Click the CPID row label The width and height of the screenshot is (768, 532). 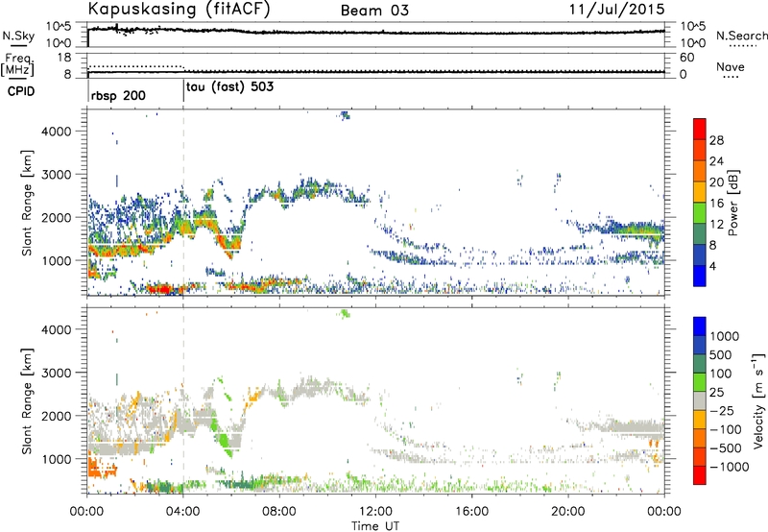(x=21, y=91)
